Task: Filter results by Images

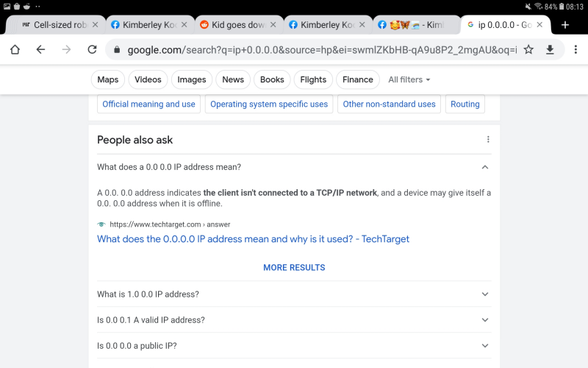Action: (x=192, y=79)
